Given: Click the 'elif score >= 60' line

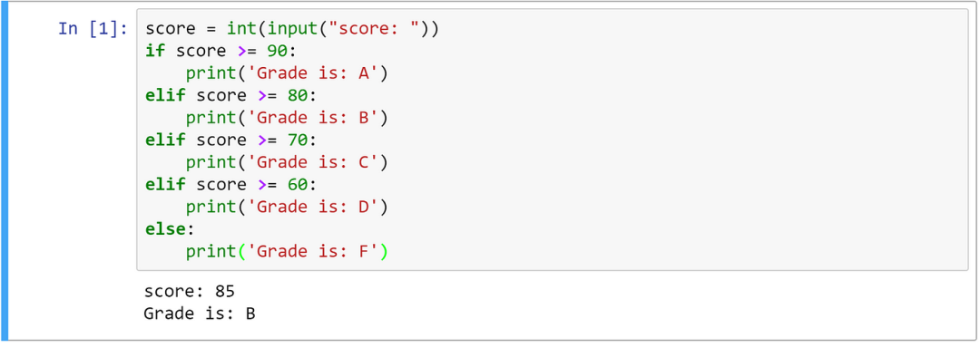Looking at the screenshot, I should [230, 185].
